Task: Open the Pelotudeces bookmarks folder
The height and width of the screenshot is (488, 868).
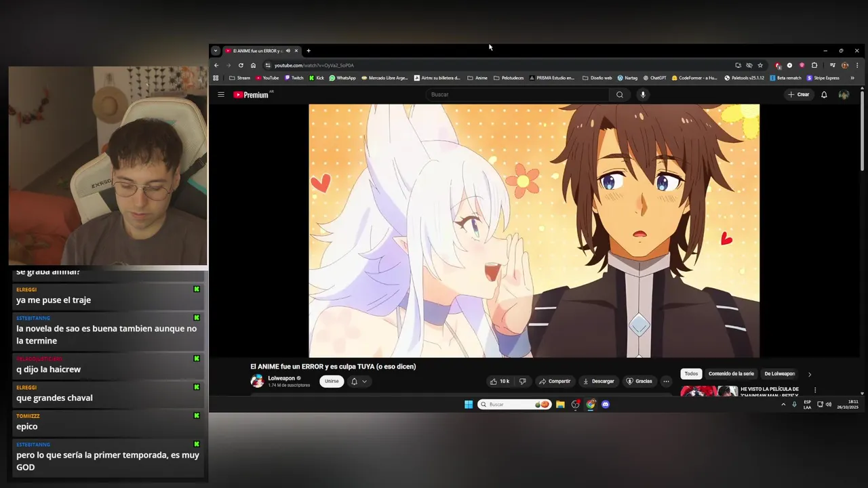Action: (509, 78)
